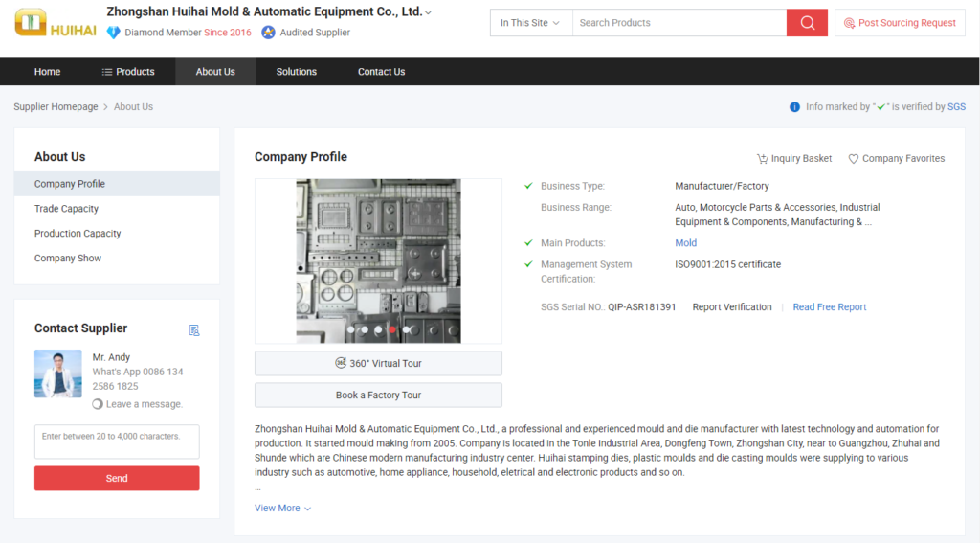Click the Inquiry Basket link

click(x=794, y=159)
